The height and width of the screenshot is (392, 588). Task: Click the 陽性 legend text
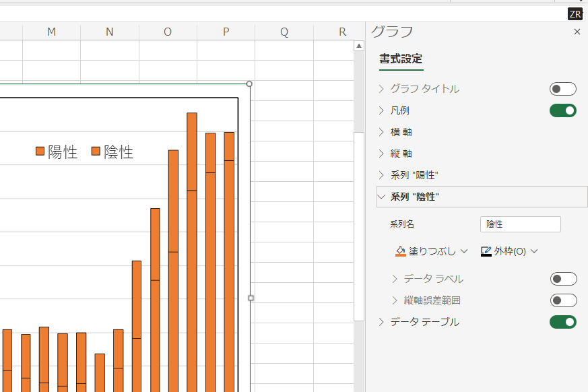(63, 152)
